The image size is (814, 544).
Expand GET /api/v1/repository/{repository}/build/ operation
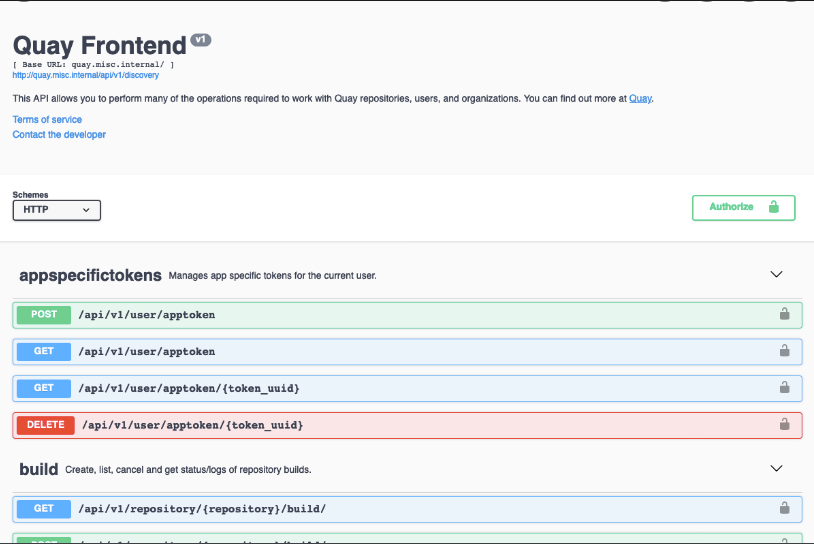tap(407, 509)
